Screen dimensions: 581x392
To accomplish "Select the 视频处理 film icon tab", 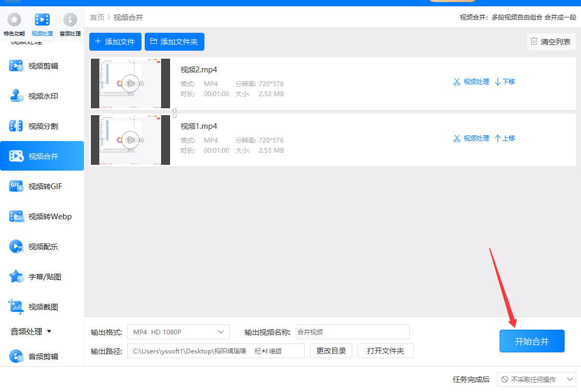I will 42,24.
